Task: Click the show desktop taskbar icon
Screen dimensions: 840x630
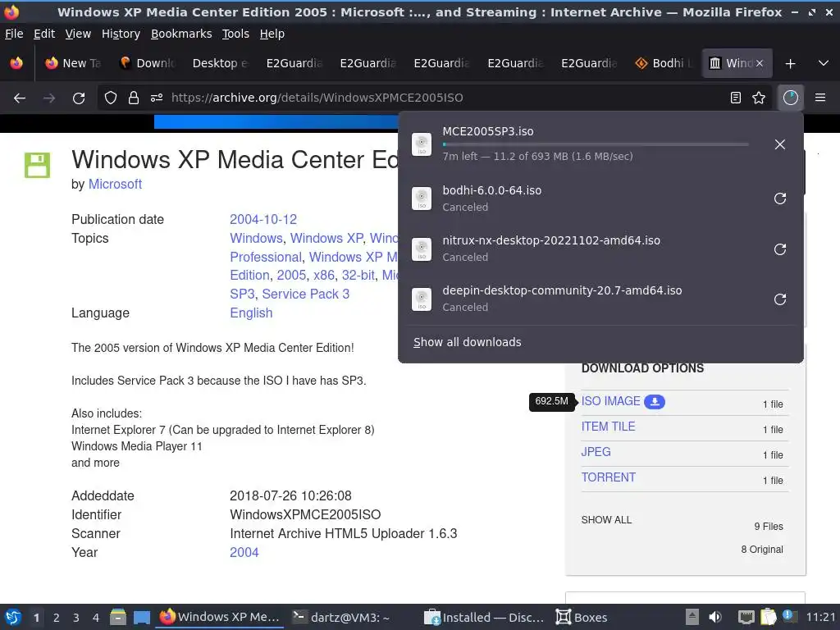Action: click(x=142, y=617)
